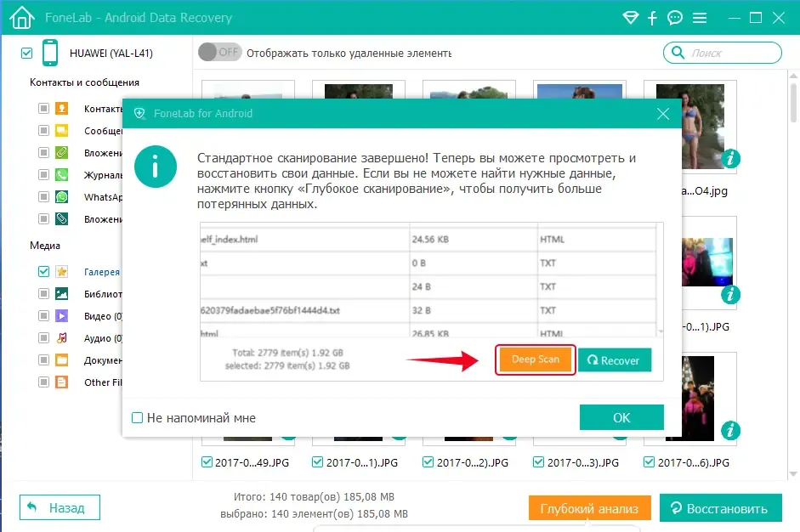Click the diamond purchase icon
The image size is (800, 532).
631,18
